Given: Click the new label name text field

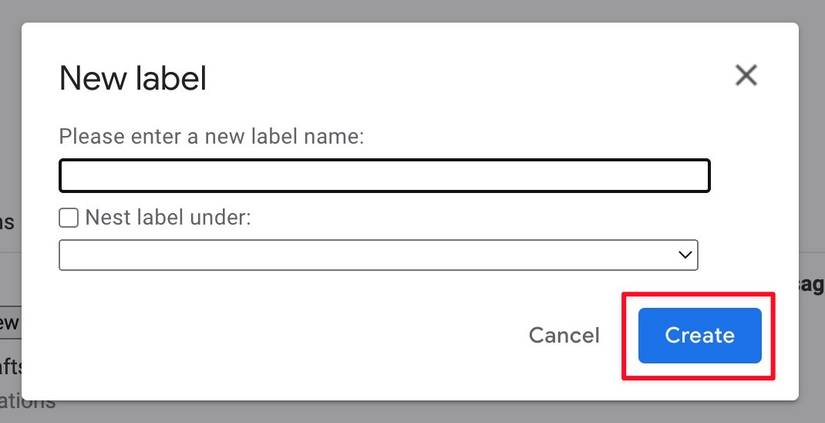Looking at the screenshot, I should pos(384,175).
